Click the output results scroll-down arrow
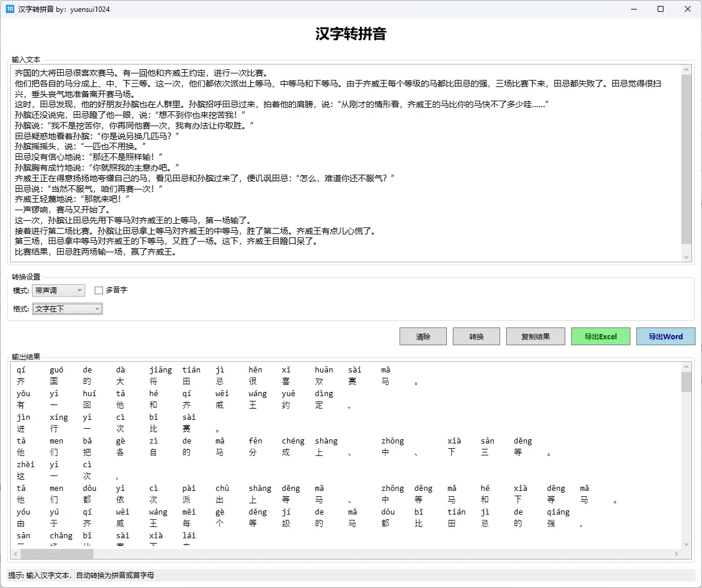The height and width of the screenshot is (588, 702). [x=687, y=544]
